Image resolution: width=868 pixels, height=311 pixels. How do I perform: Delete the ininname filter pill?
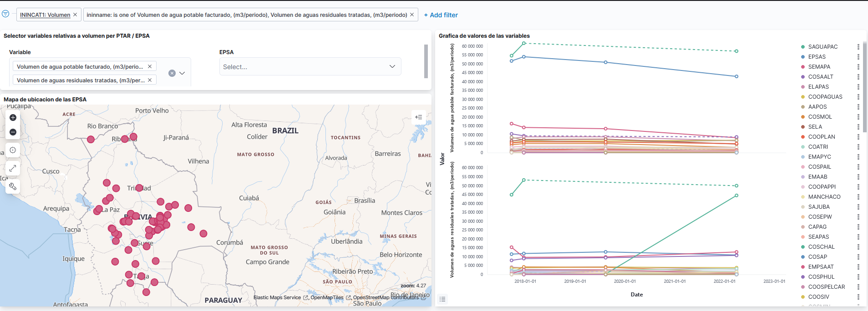pos(412,15)
